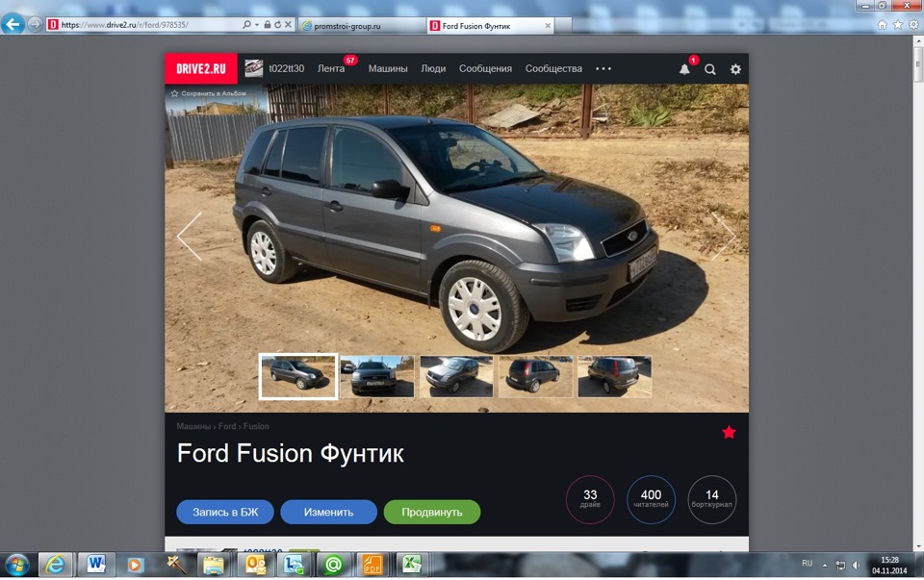Click the Машины breadcrumb link
The width and height of the screenshot is (924, 580).
pos(193,426)
